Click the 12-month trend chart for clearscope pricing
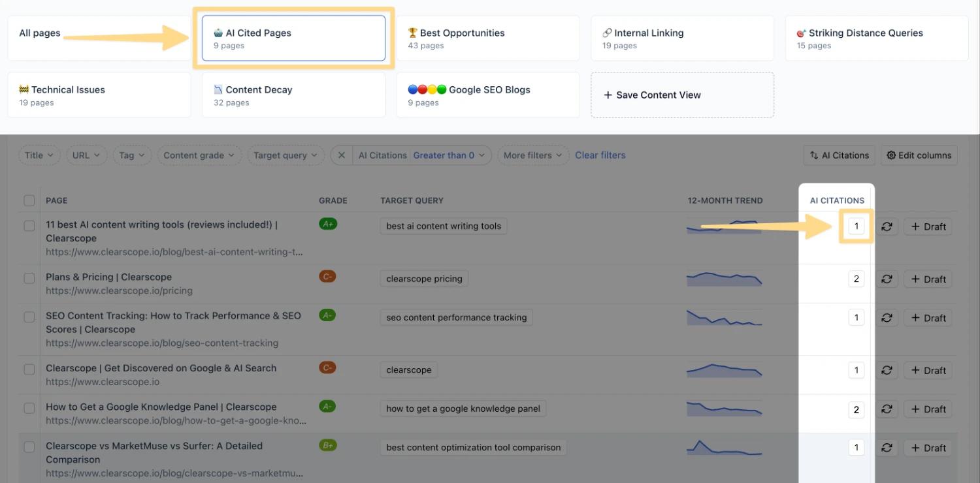The width and height of the screenshot is (980, 483). pos(724,279)
